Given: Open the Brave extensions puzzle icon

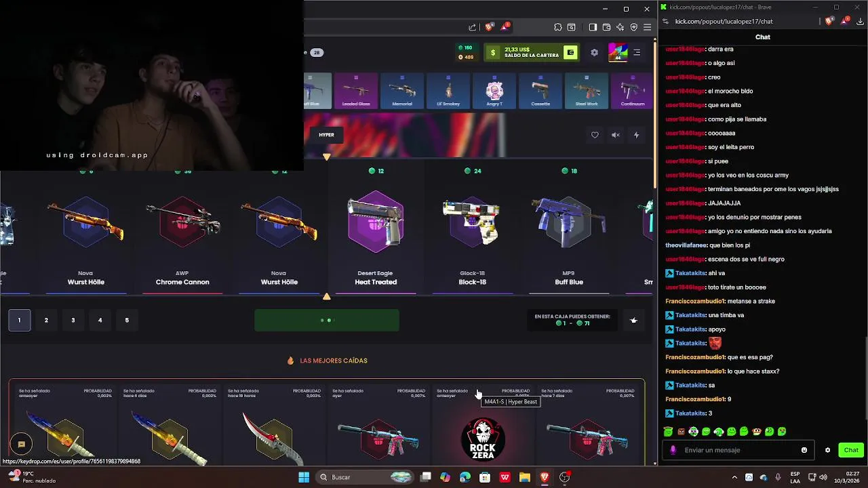Looking at the screenshot, I should click(x=558, y=27).
